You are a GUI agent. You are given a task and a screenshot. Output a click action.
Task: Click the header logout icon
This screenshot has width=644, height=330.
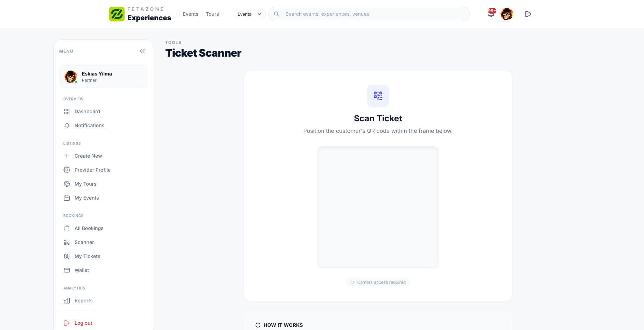[528, 14]
